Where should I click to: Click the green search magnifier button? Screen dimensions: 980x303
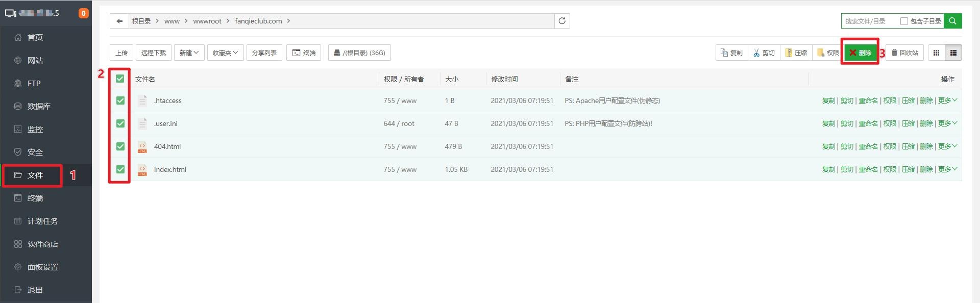click(952, 21)
